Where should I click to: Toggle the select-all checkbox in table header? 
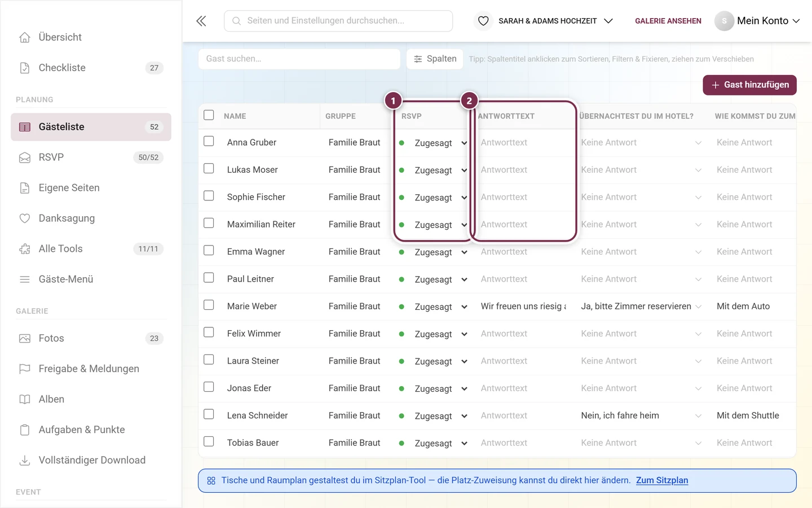(209, 115)
